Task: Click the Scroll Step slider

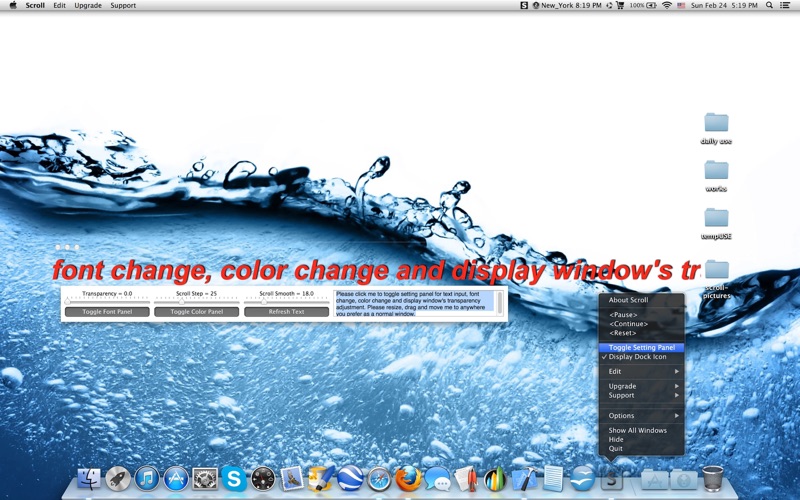Action: [x=196, y=301]
